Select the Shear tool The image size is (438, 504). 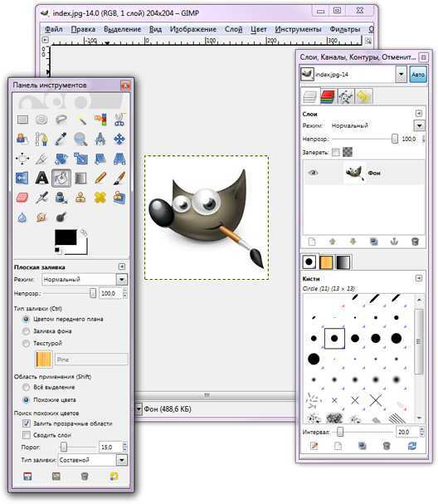point(100,159)
